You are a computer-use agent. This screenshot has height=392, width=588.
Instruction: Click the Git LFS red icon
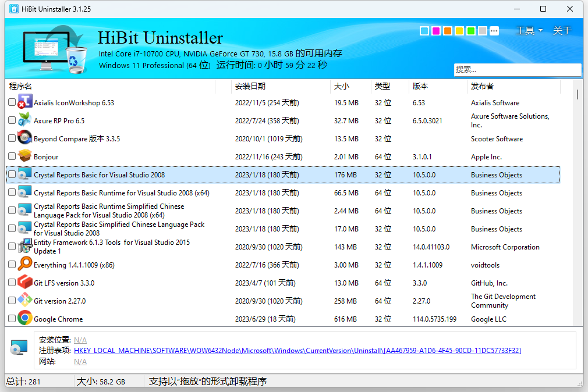point(25,282)
